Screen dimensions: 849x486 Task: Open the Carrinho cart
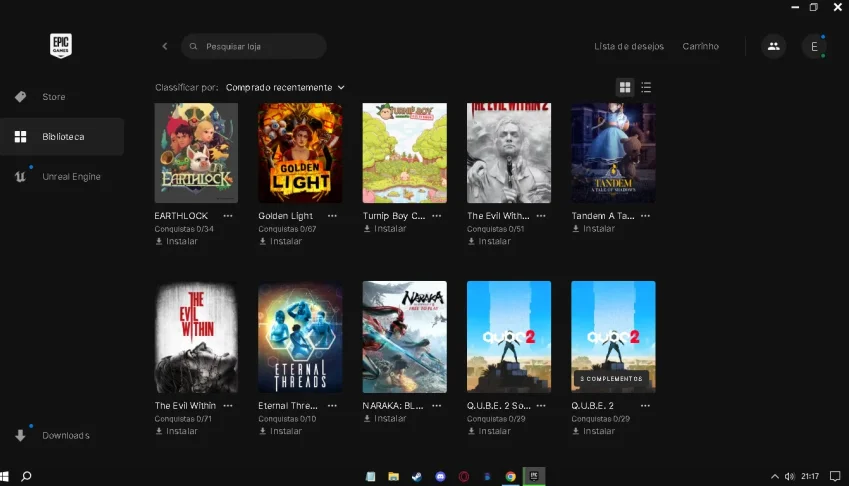point(701,47)
